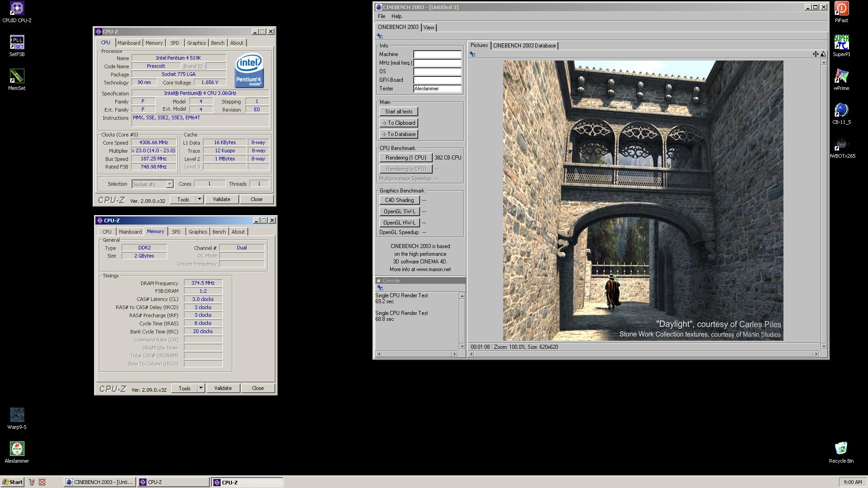Select the Pictures tab in CINEBENCH
The width and height of the screenshot is (868, 488).
[479, 45]
